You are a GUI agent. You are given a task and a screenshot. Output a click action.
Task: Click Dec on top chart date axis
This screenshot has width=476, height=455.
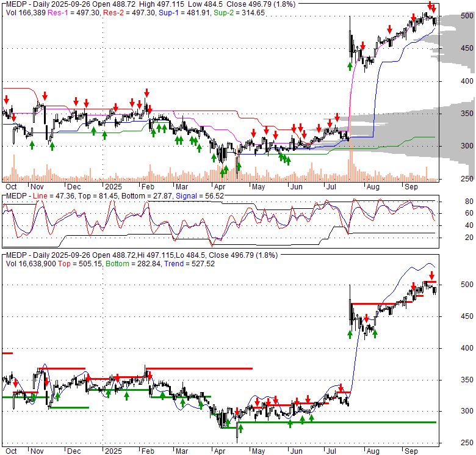74,187
